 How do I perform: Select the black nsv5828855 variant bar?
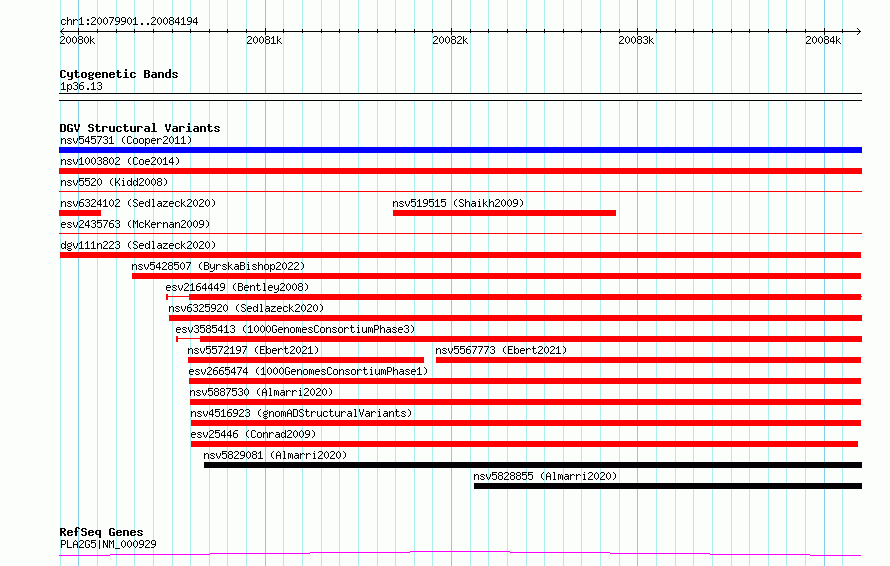668,486
